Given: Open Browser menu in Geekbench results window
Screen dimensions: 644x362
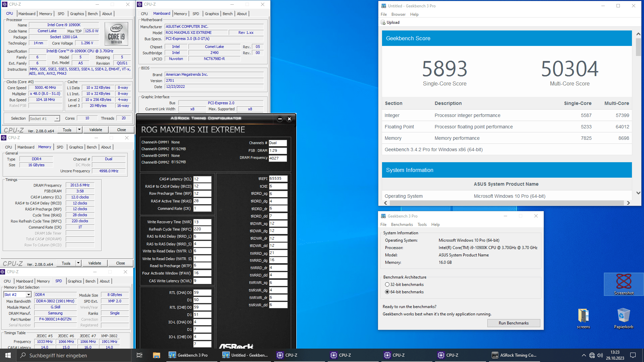Looking at the screenshot, I should (x=398, y=14).
